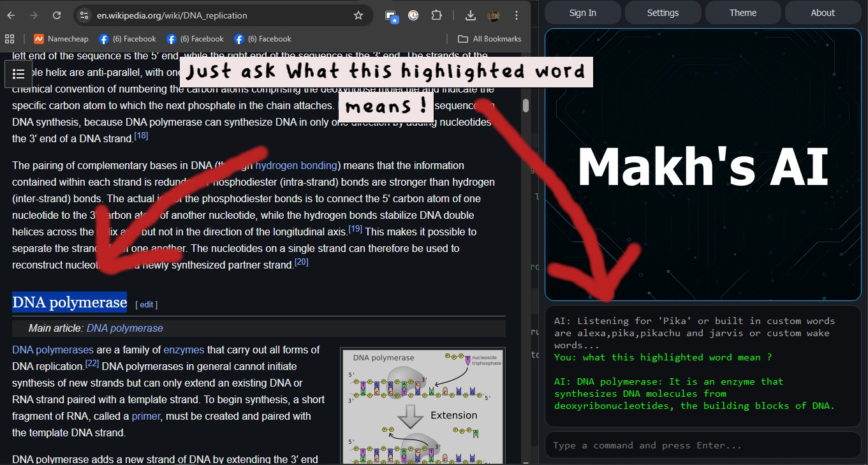This screenshot has height=465, width=868.
Task: Open citation [18]
Action: pos(141,136)
